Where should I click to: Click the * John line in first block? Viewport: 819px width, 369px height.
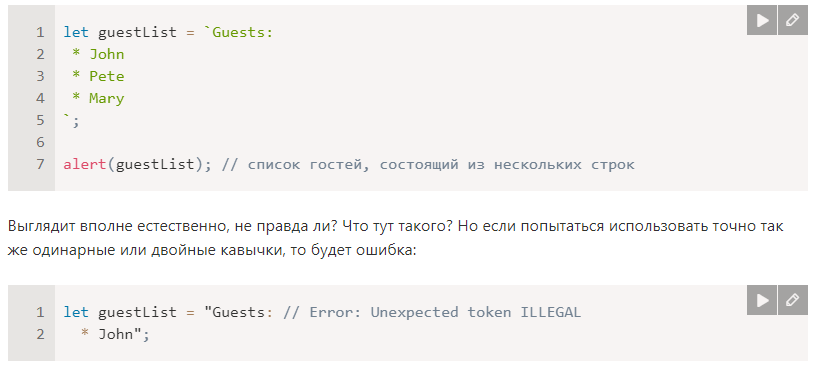98,54
